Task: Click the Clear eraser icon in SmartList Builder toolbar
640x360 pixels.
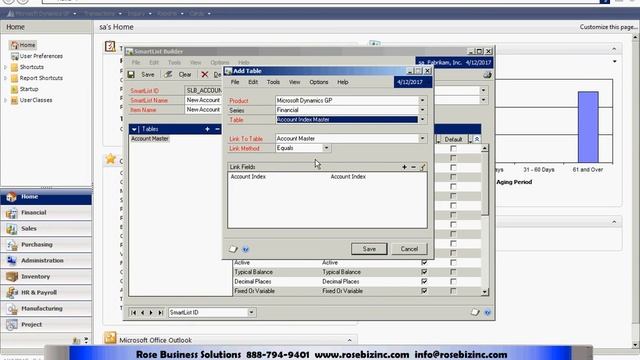Action: [168, 74]
